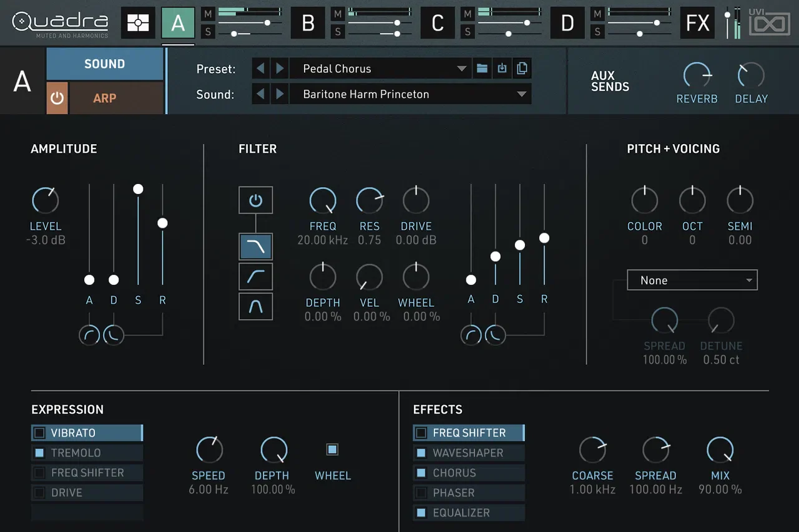Click the save preset icon

[502, 69]
